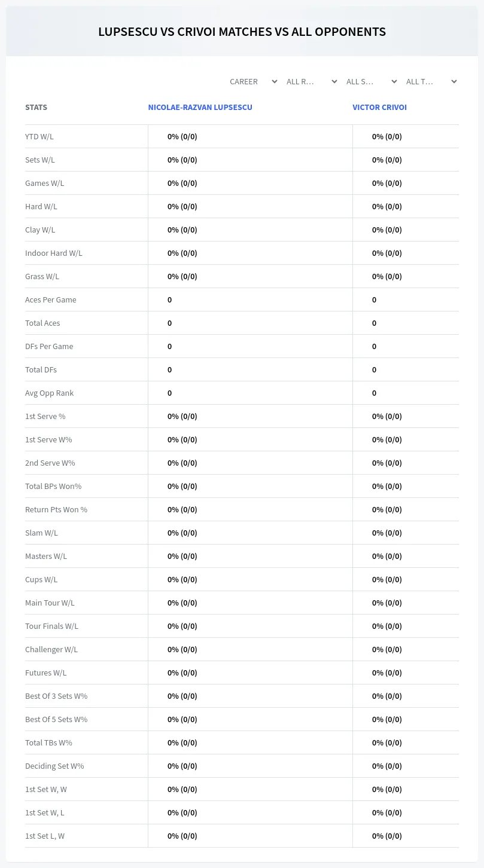
Task: Click the Challenger W/L stat label
Action: coord(51,649)
